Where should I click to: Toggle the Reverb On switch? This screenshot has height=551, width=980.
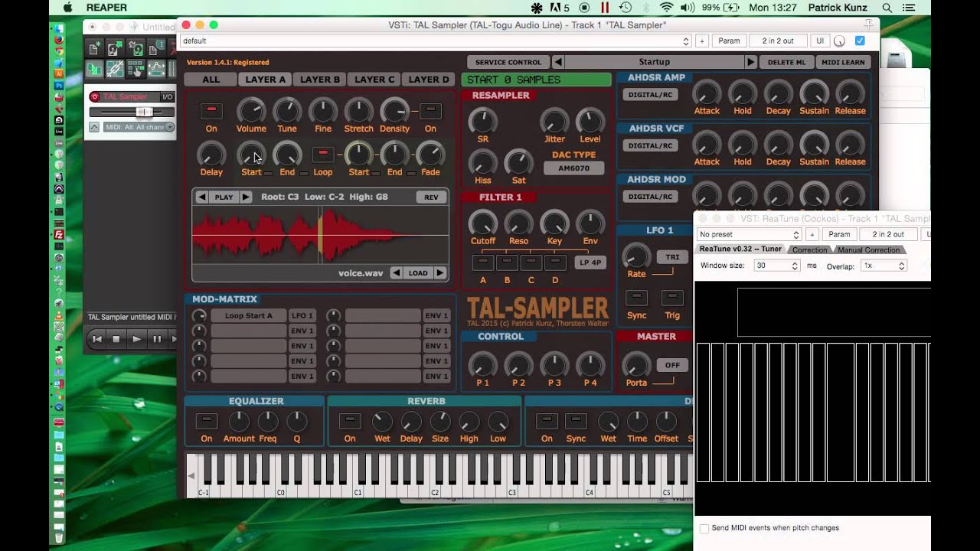[x=350, y=421]
